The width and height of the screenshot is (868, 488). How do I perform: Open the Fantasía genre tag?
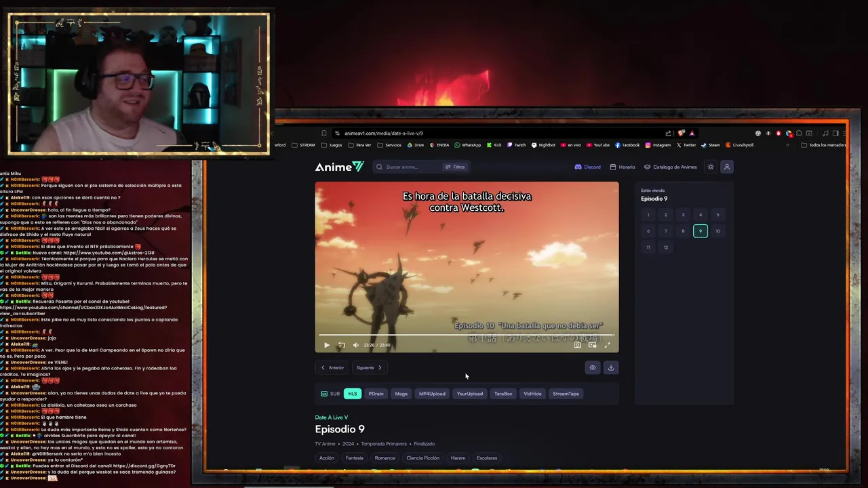coord(355,458)
